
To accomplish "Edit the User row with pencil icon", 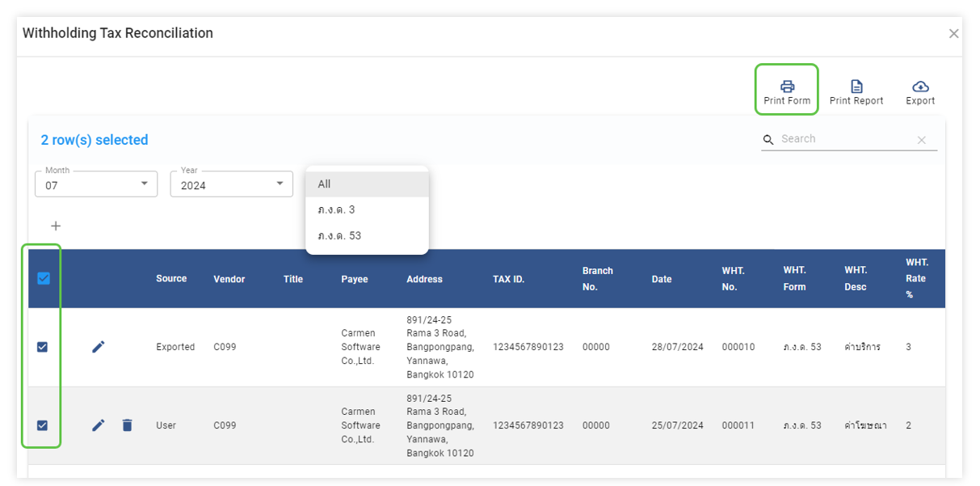I will point(99,425).
